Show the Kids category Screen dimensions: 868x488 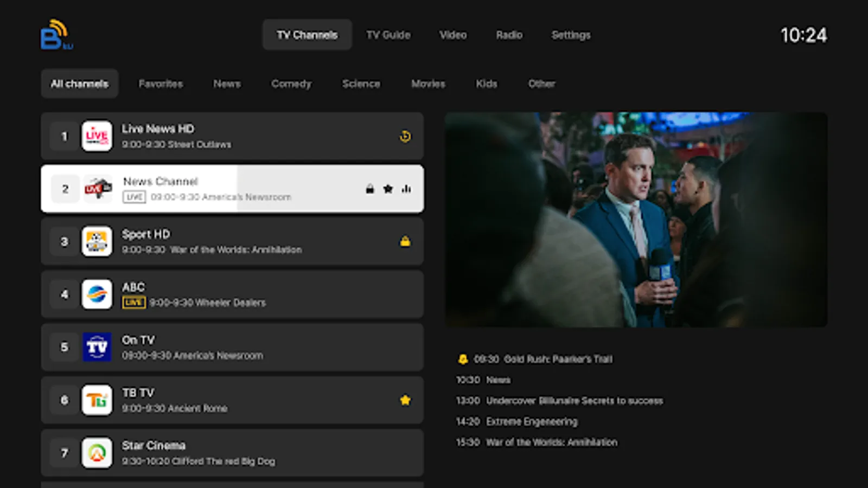(x=487, y=84)
